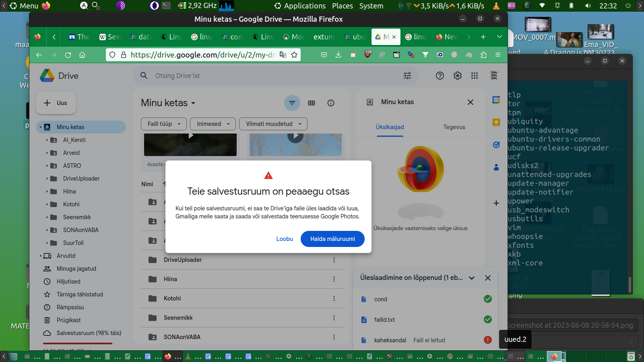Close the upload status panel
This screenshot has height=362, width=644.
click(488, 278)
